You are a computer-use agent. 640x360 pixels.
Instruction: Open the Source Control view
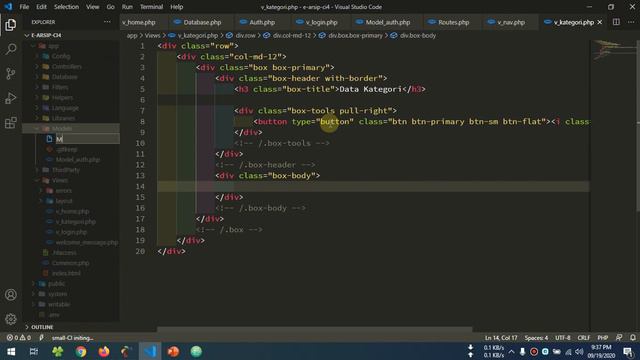coord(11,74)
